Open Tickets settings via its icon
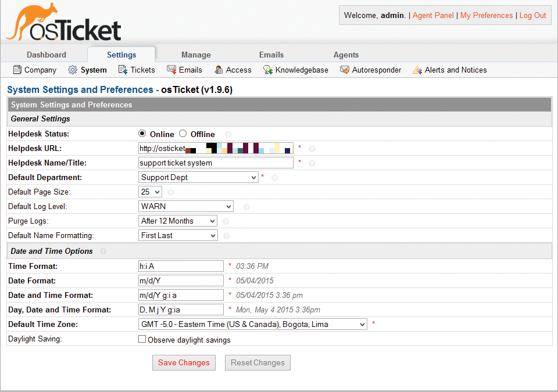This screenshot has width=558, height=392. coord(123,70)
